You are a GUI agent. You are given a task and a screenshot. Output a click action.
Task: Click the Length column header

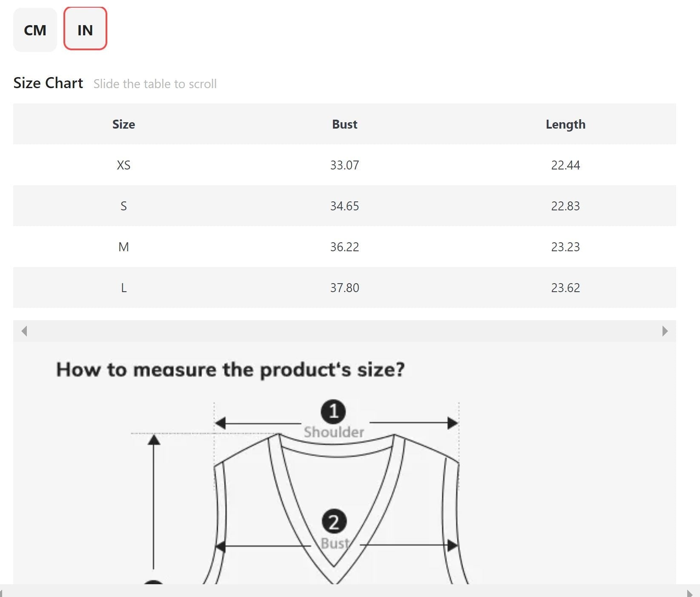coord(565,124)
